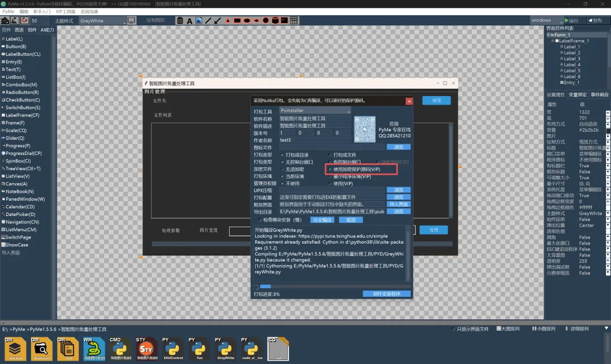Screen dimensions: 611x364
Task: Click the 完全编译 button
Action: tap(322, 220)
